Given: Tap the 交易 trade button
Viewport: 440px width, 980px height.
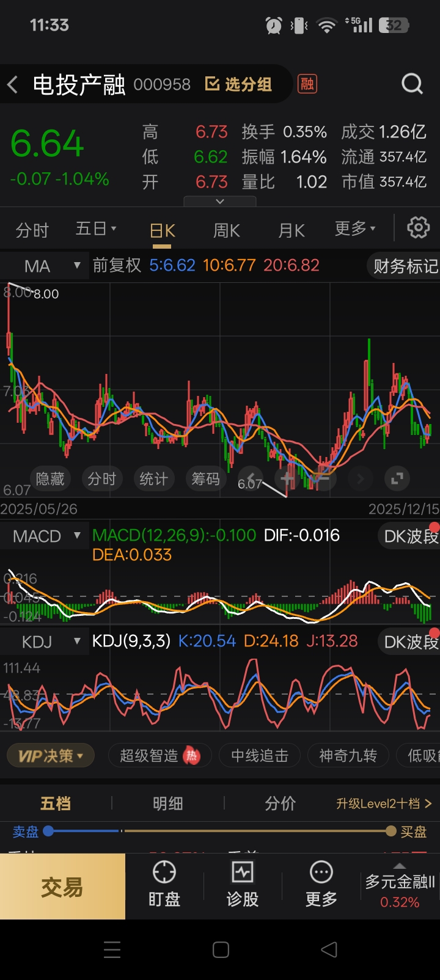Looking at the screenshot, I should tap(62, 887).
